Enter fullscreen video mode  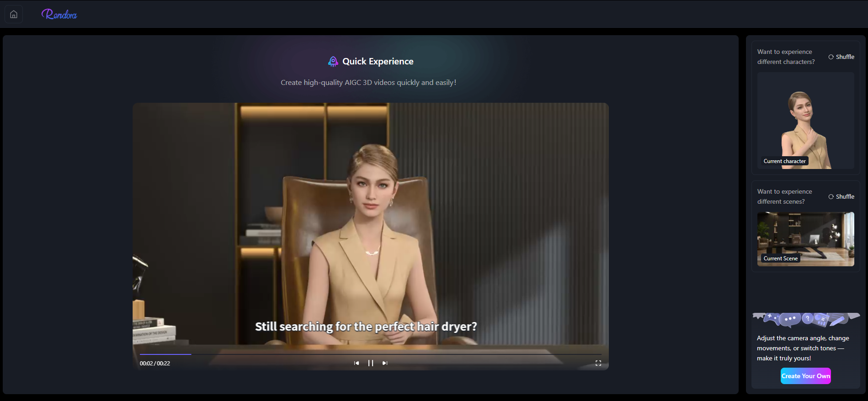(x=598, y=363)
